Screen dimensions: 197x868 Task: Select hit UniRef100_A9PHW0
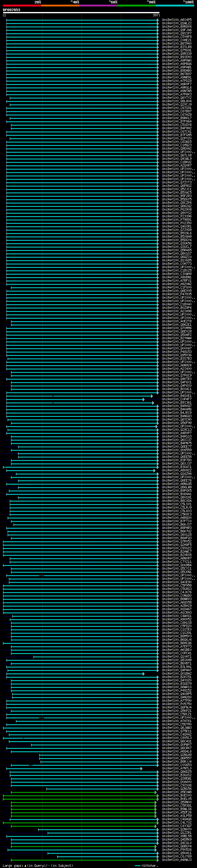[x=177, y=61]
